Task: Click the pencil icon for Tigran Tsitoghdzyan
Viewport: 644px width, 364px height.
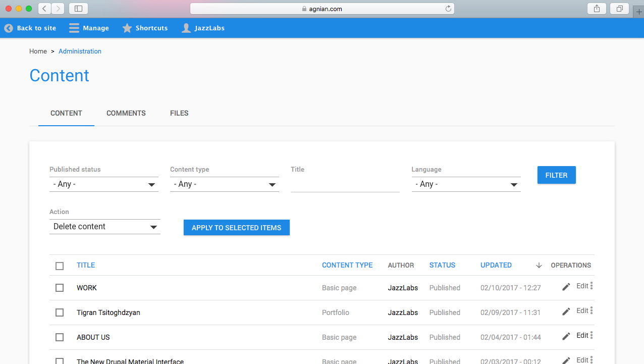Action: point(566,310)
